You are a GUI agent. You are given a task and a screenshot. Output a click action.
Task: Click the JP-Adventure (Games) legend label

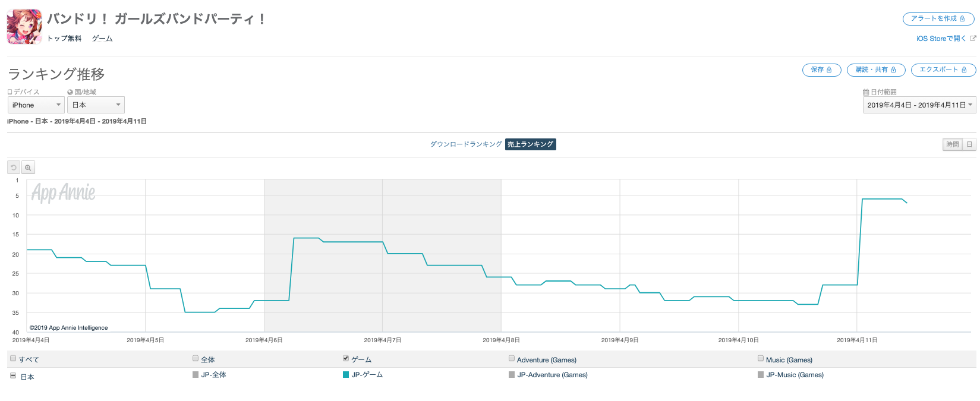[x=552, y=375]
